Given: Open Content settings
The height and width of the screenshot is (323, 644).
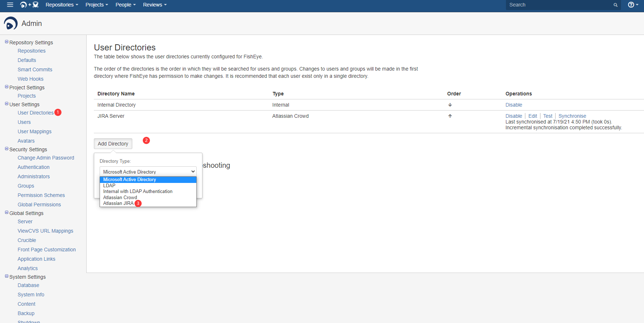Looking at the screenshot, I should tap(27, 304).
